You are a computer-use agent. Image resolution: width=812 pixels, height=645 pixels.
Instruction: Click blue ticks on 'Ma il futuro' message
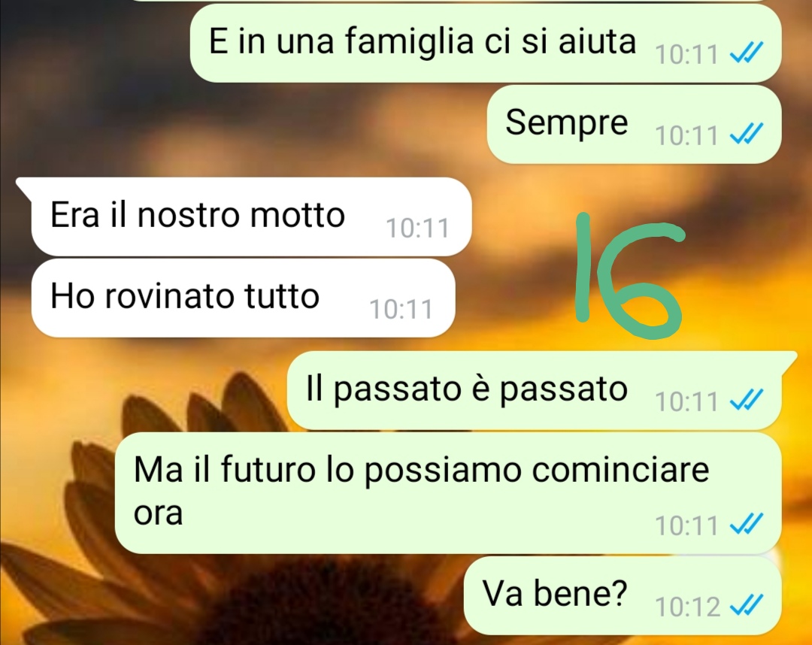(747, 524)
